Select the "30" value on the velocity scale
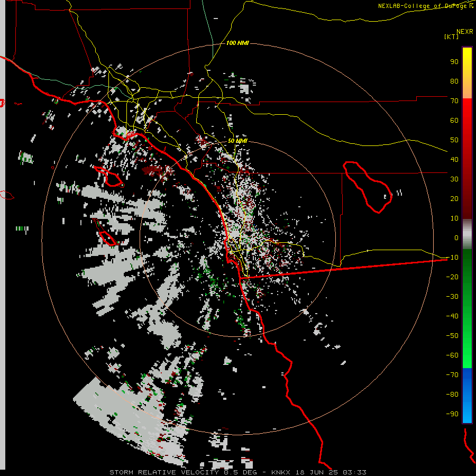This screenshot has height=476, width=476. point(454,179)
